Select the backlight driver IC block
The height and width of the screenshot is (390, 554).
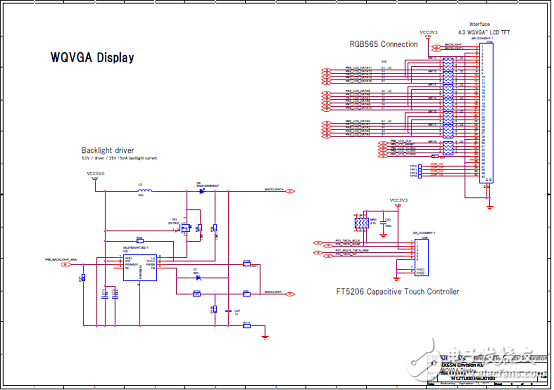pos(140,268)
